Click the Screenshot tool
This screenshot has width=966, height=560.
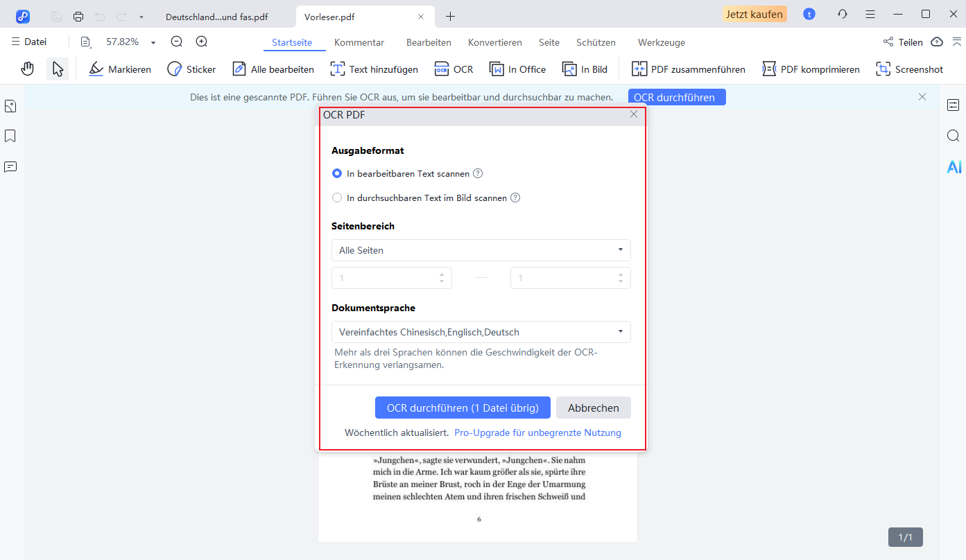(909, 69)
